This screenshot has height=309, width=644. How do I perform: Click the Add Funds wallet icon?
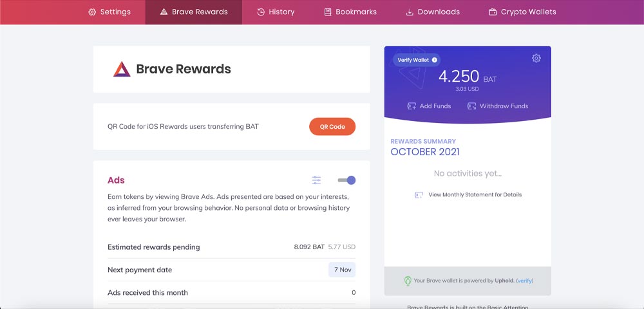click(x=412, y=106)
